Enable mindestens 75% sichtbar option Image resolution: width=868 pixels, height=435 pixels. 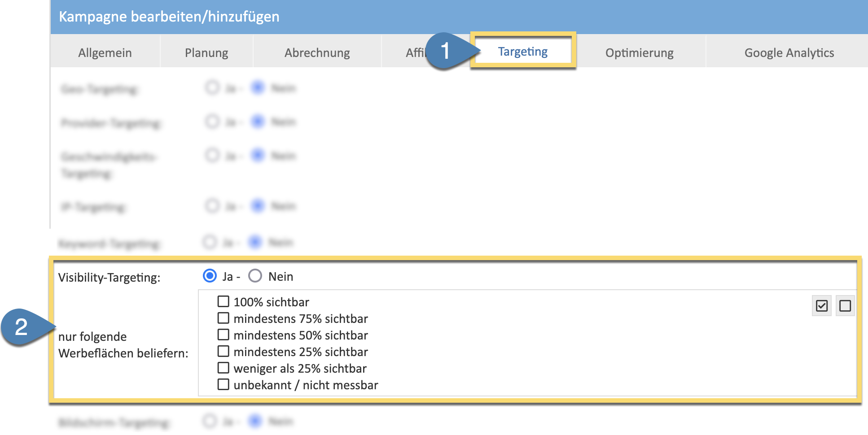pyautogui.click(x=223, y=318)
